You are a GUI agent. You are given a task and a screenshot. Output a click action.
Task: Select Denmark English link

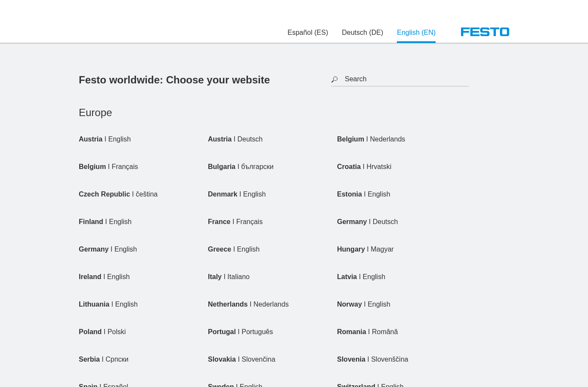(x=237, y=194)
